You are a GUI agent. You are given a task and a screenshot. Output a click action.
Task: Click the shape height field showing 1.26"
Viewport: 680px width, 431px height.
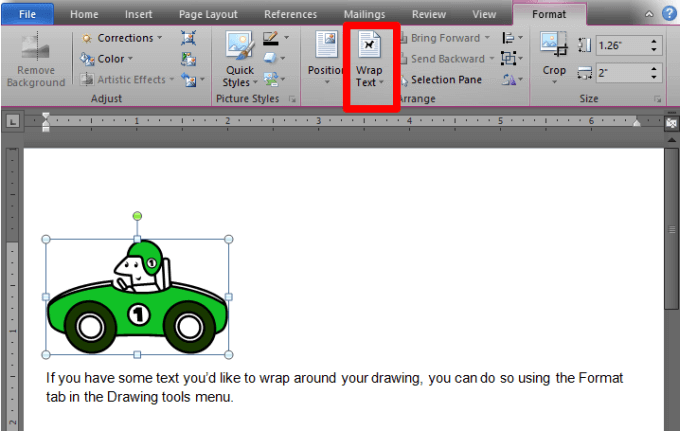(622, 46)
